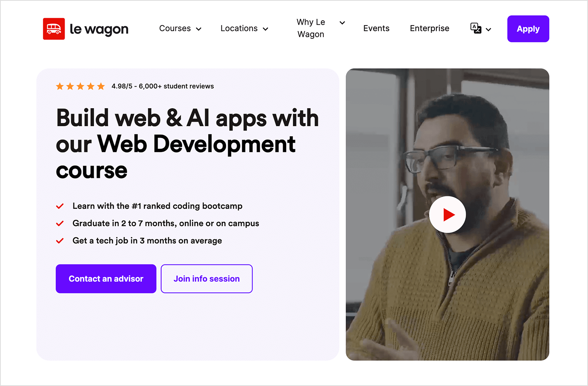This screenshot has width=588, height=386.
Task: Expand the language selector chevron
Action: click(488, 29)
